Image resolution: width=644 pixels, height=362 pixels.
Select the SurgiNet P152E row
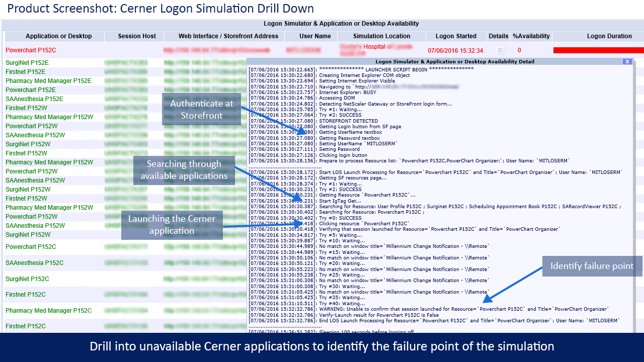(x=27, y=63)
